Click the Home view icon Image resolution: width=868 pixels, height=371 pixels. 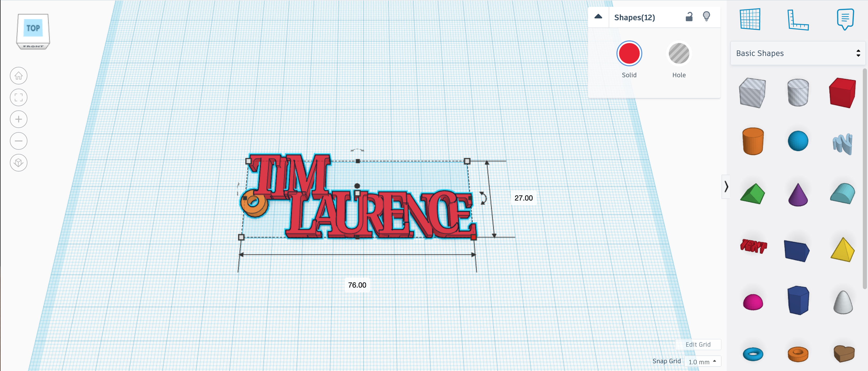[x=19, y=76]
